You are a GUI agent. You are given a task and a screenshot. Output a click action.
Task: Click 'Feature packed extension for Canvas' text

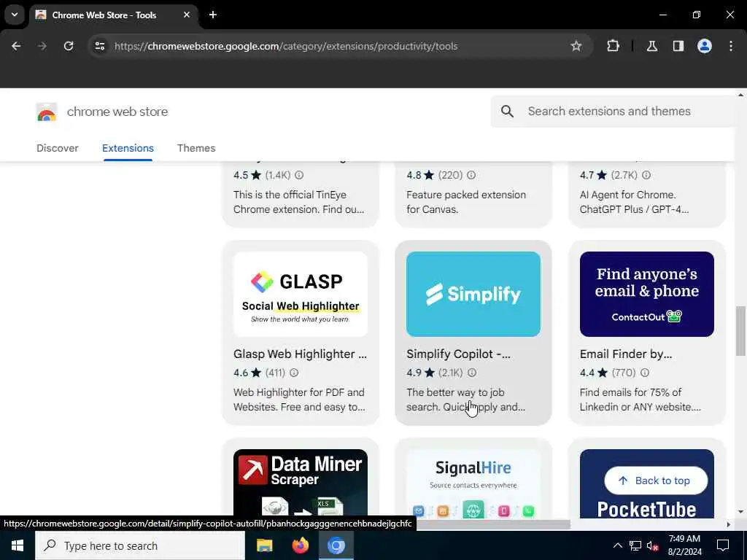(466, 202)
